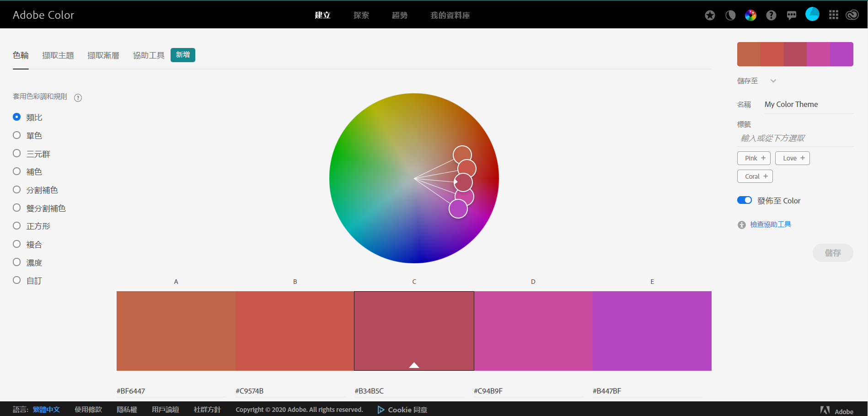This screenshot has height=416, width=868.
Task: Open the 用戶論壇 footer link
Action: click(x=165, y=410)
